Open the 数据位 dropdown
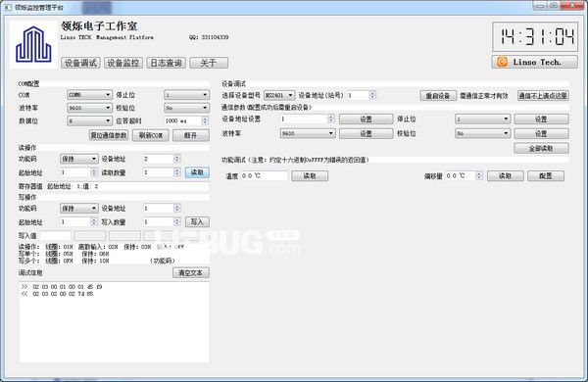The height and width of the screenshot is (382, 588). (x=89, y=120)
